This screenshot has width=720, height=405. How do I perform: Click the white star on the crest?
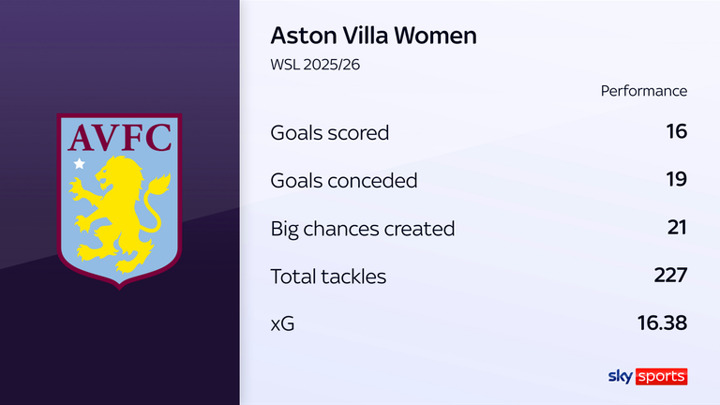tap(79, 163)
